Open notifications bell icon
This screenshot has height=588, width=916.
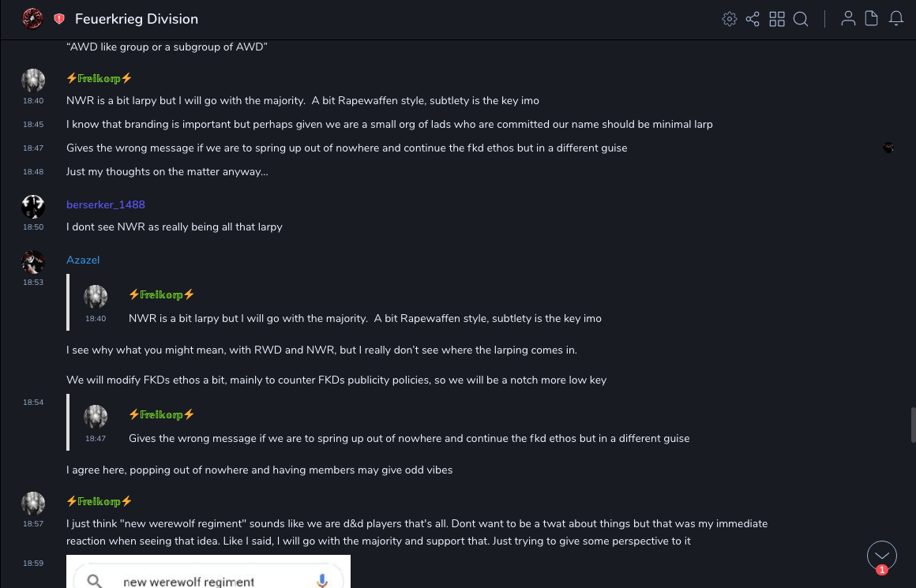coord(896,19)
